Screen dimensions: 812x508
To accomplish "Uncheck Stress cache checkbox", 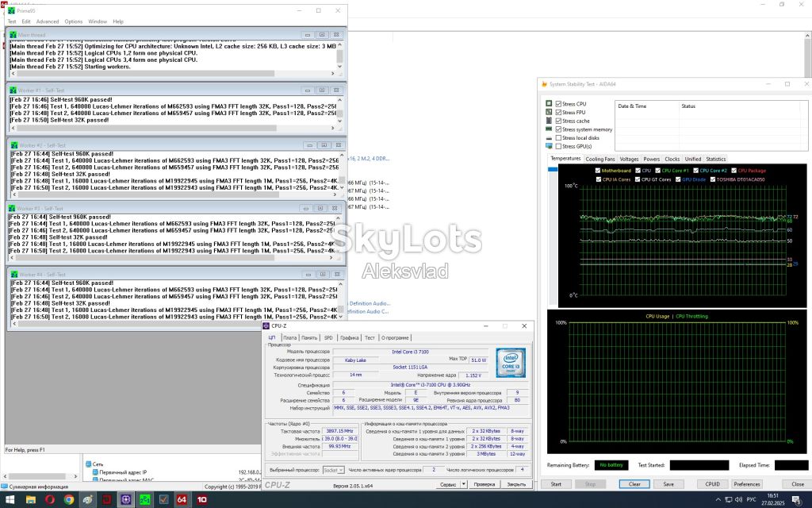I will [x=558, y=121].
